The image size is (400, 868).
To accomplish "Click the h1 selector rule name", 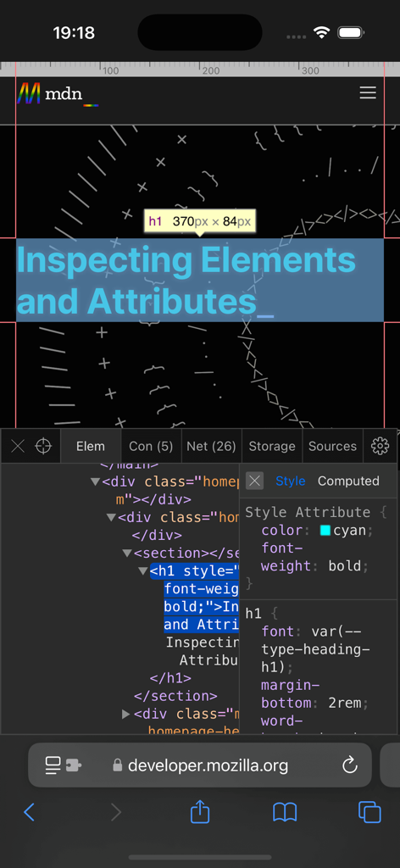I will pos(253,614).
